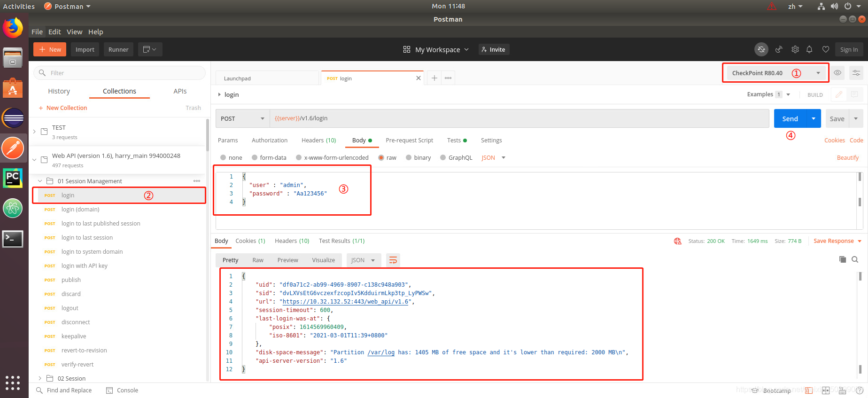Open Atom editor from the dock
This screenshot has height=398, width=868.
[13, 208]
